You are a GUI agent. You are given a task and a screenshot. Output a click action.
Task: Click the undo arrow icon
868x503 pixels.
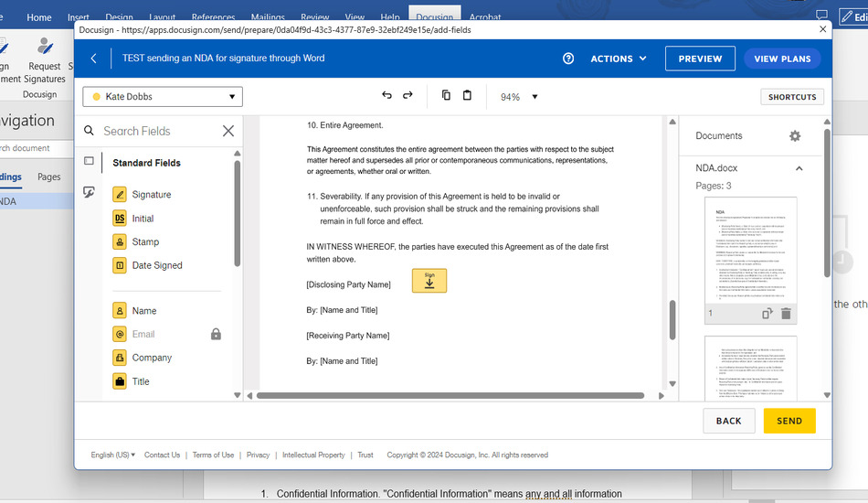point(386,96)
